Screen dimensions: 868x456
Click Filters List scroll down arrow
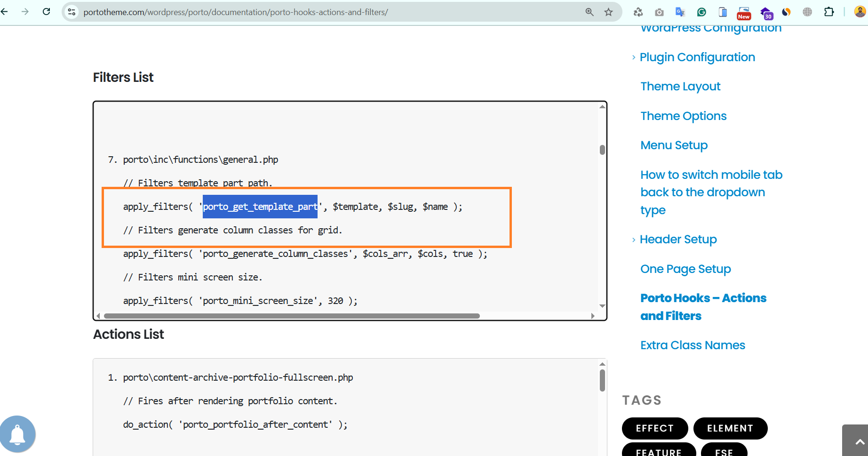602,306
